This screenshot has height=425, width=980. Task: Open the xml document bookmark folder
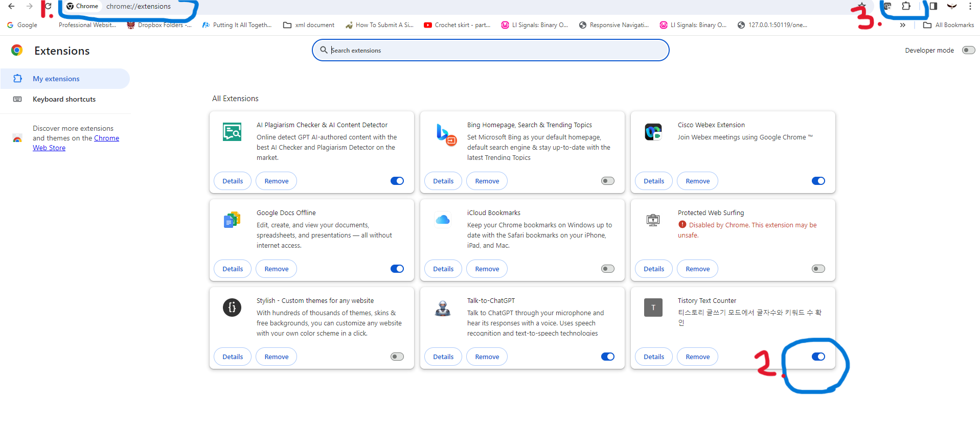click(309, 25)
